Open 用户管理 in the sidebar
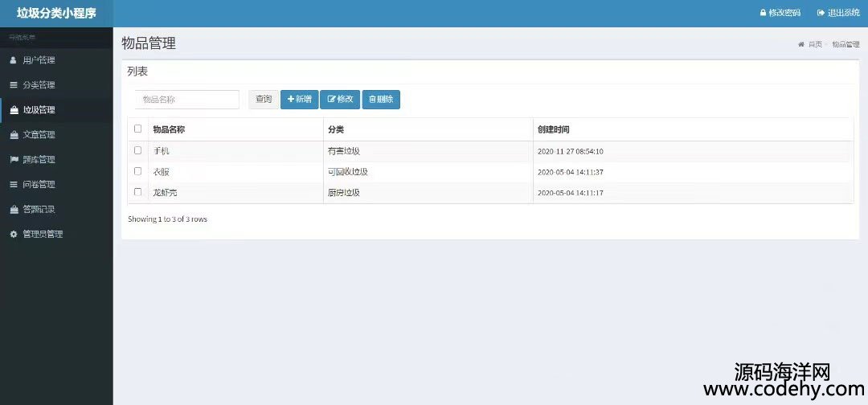 [56, 60]
